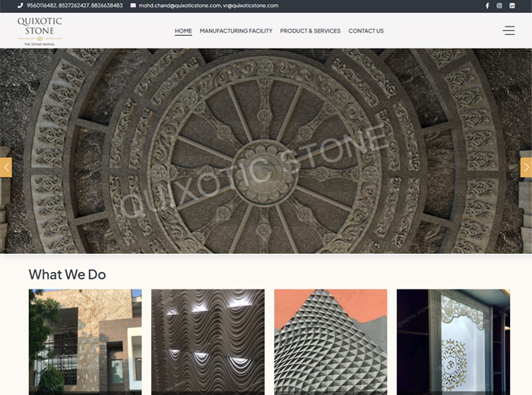532x395 pixels.
Task: Open the Instagram social icon
Action: 499,5
